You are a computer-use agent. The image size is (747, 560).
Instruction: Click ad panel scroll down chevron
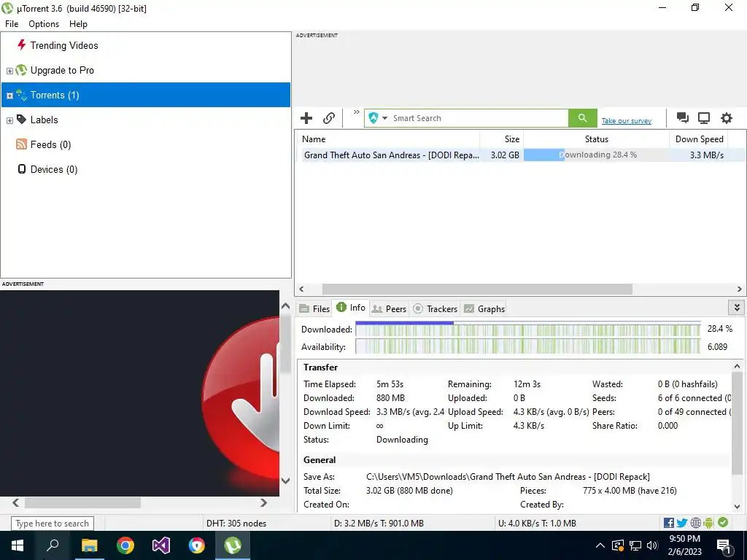click(285, 481)
